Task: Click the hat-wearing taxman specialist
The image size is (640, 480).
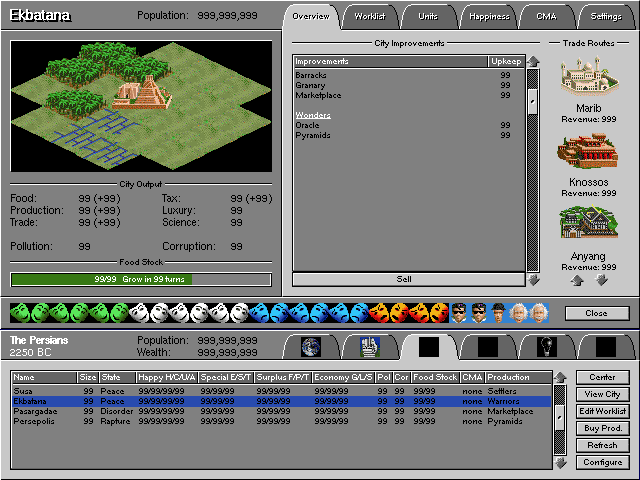Action: [499, 313]
